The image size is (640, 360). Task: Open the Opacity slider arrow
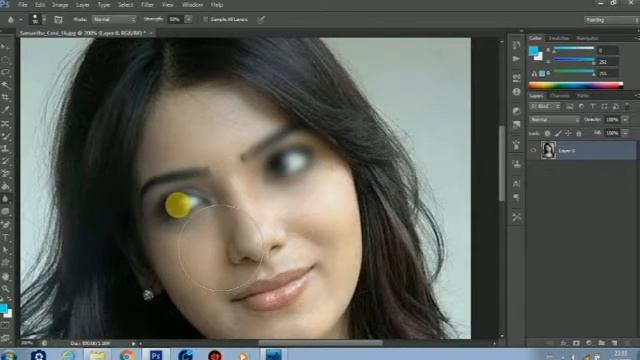(625, 120)
